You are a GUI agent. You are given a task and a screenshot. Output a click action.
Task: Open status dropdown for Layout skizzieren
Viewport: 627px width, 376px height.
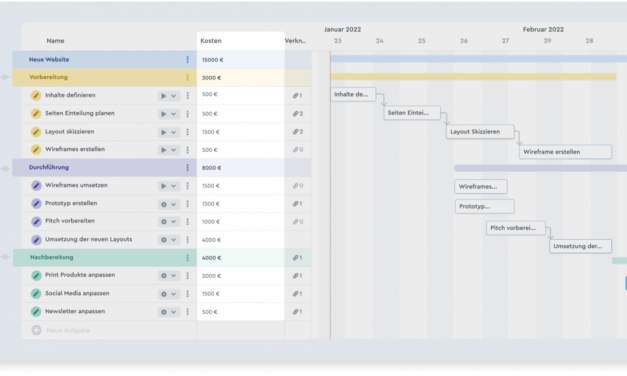pyautogui.click(x=168, y=132)
